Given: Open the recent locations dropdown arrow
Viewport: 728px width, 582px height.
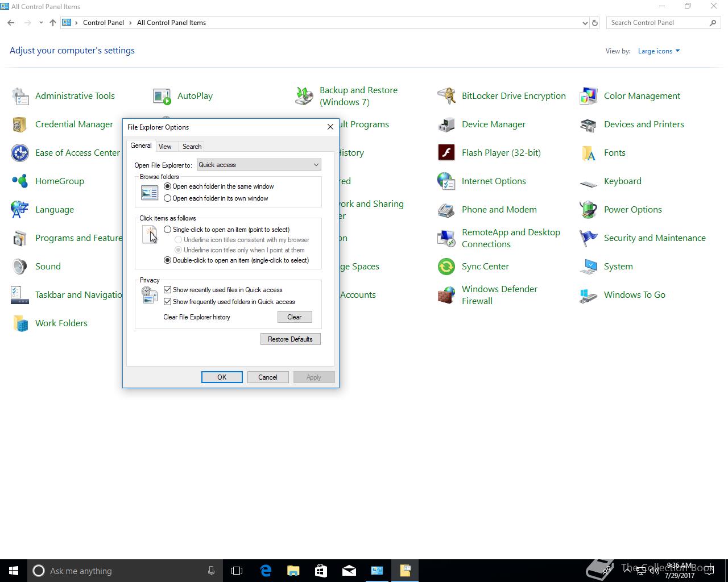Looking at the screenshot, I should coord(41,23).
